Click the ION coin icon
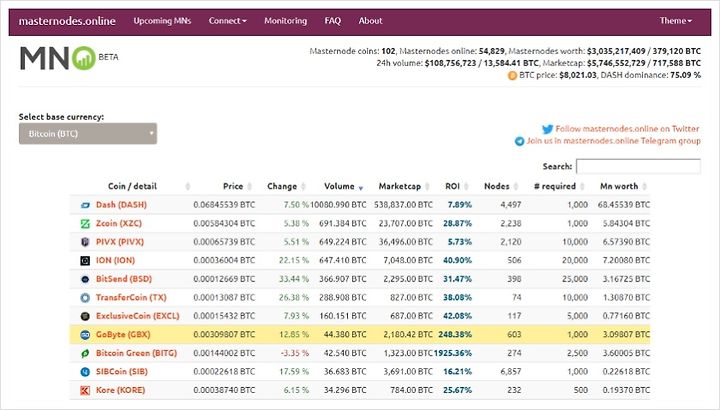This screenshot has width=720, height=410. (x=85, y=261)
